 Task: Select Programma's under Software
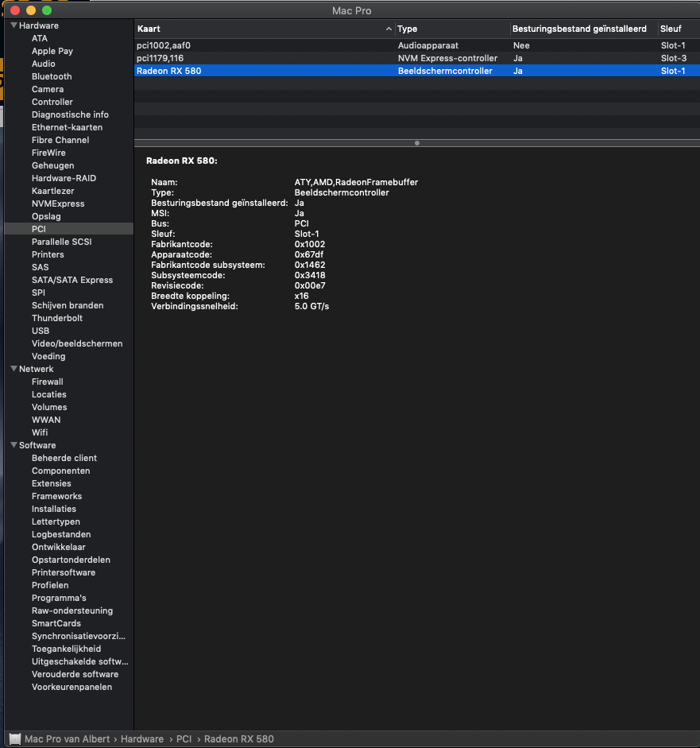click(x=59, y=598)
